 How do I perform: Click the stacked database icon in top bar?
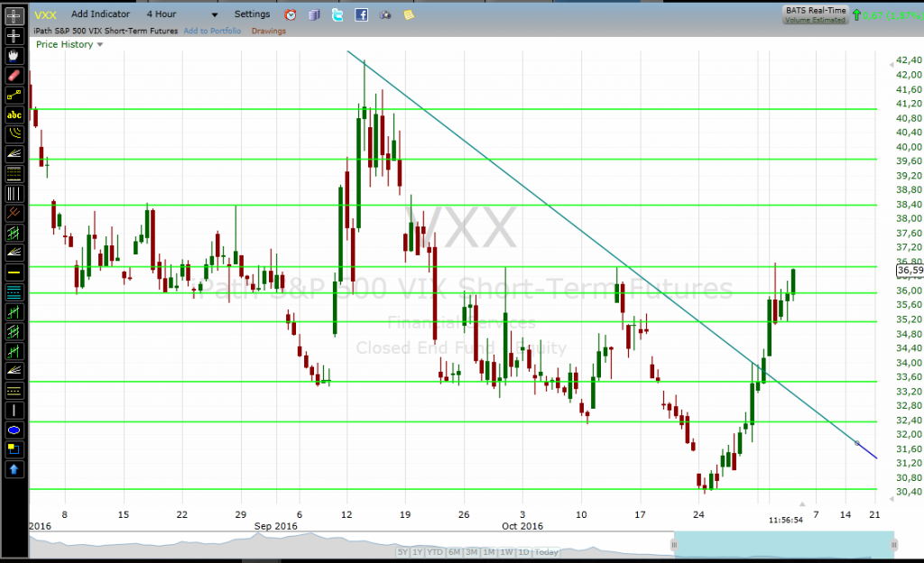tap(314, 14)
